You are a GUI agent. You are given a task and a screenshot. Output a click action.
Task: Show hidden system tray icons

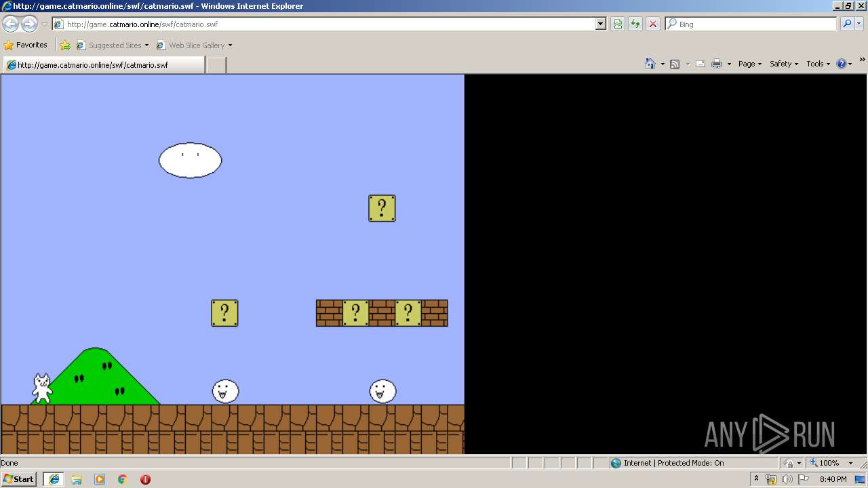[x=756, y=479]
